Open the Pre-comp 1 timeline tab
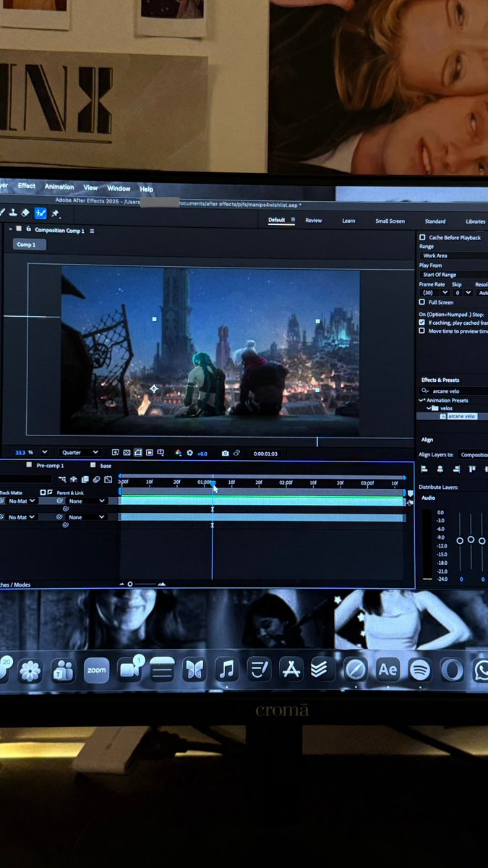The image size is (488, 868). tap(50, 465)
